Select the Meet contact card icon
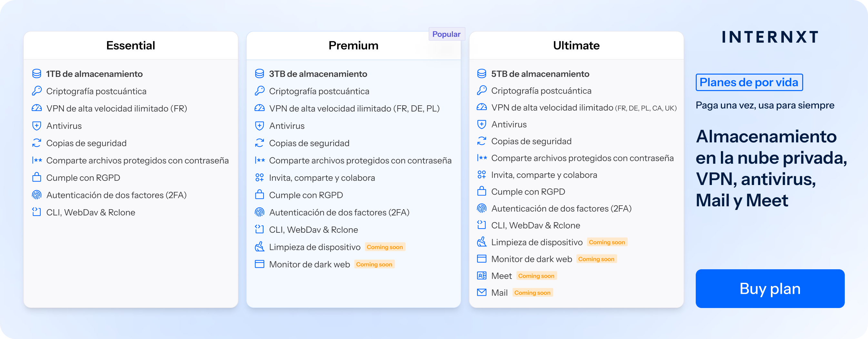Screen dimensions: 868x339 [482, 275]
